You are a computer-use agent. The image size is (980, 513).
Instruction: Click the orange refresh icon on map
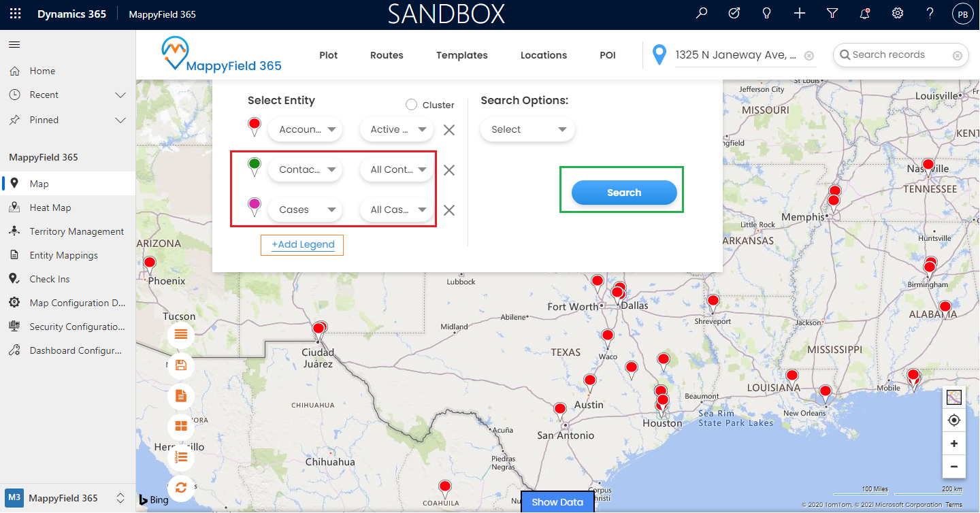[x=181, y=487]
